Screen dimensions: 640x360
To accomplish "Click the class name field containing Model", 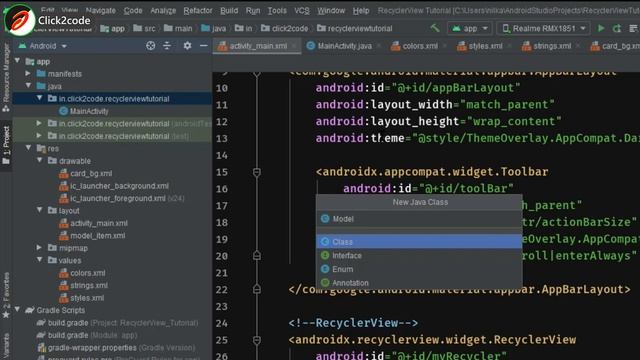I will (419, 219).
